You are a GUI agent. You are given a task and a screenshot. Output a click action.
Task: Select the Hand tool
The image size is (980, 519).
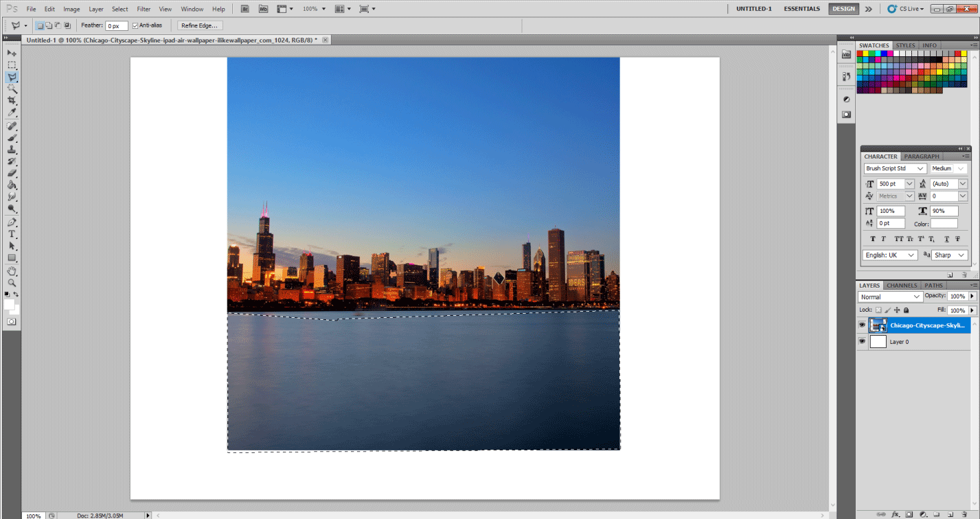[x=12, y=271]
